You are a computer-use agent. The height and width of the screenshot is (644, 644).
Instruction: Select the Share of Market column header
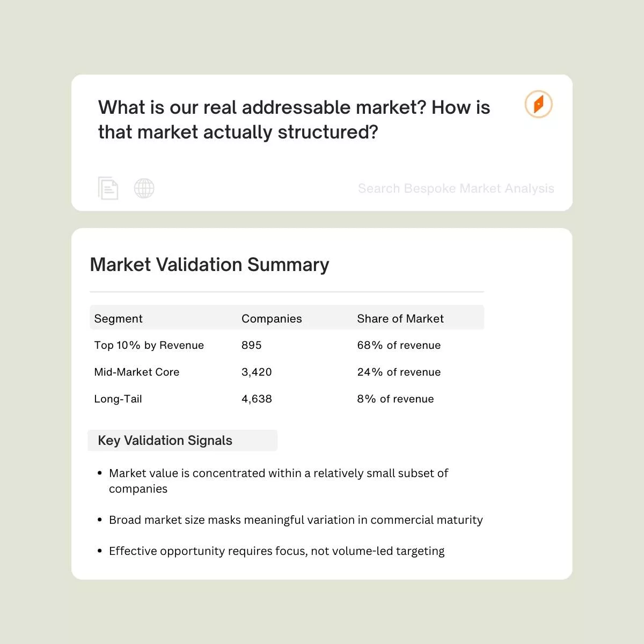click(x=400, y=318)
